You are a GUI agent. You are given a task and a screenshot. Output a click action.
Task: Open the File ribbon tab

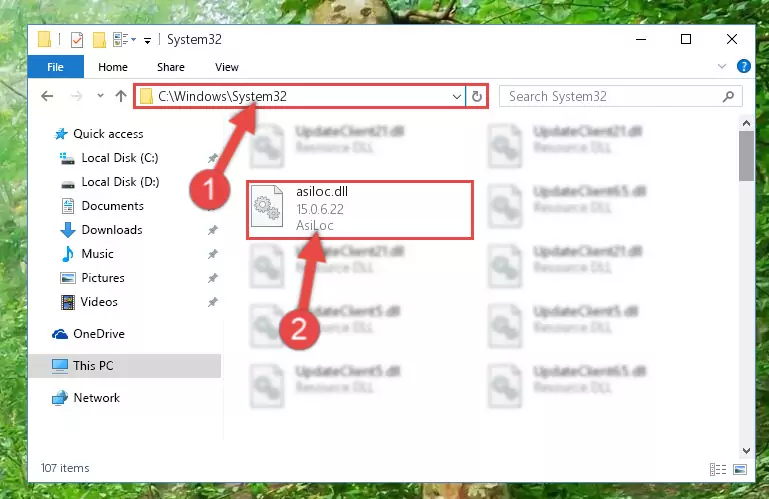click(55, 67)
